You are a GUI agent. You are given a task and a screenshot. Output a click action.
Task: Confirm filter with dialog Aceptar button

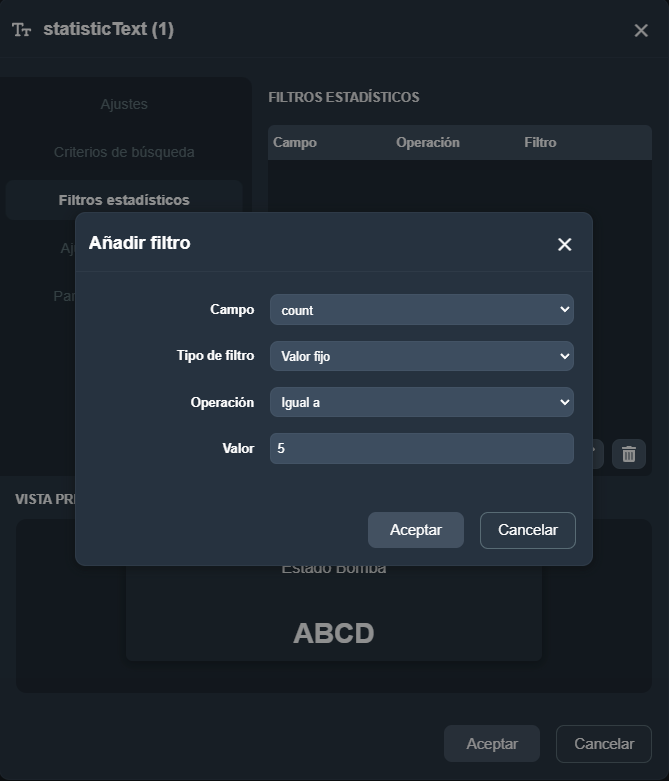pos(415,530)
